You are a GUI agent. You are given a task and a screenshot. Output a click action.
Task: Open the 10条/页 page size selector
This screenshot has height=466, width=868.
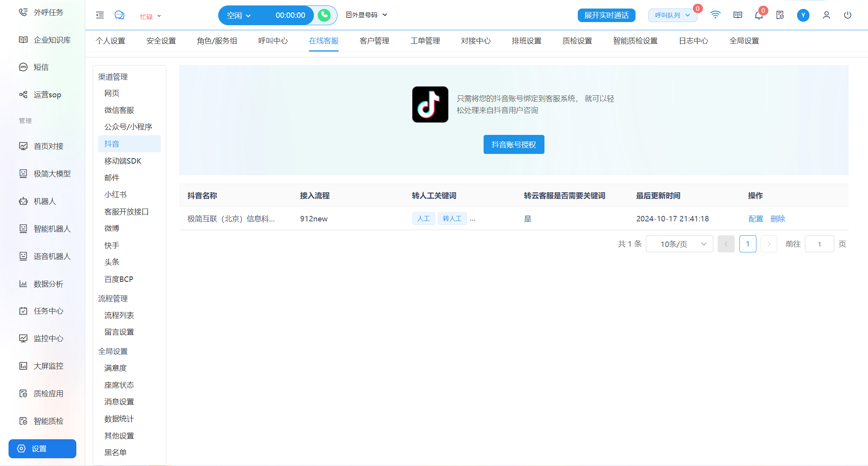point(680,244)
